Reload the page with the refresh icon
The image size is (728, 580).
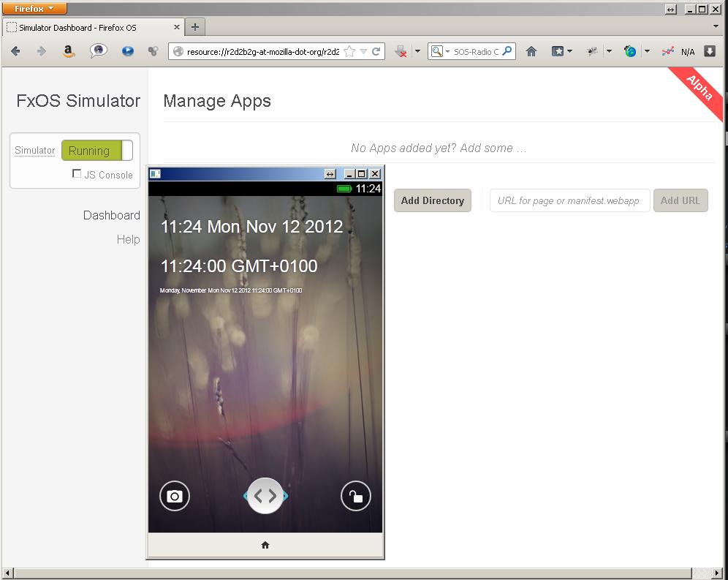(x=376, y=51)
